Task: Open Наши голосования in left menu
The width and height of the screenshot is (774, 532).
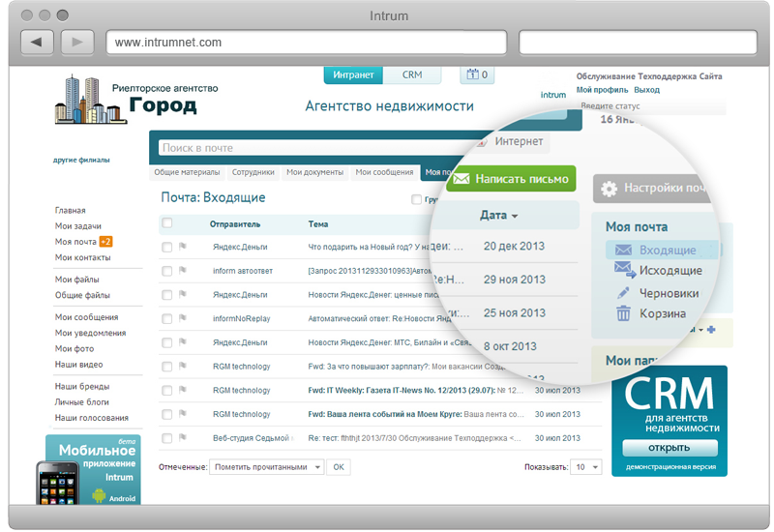Action: (92, 418)
